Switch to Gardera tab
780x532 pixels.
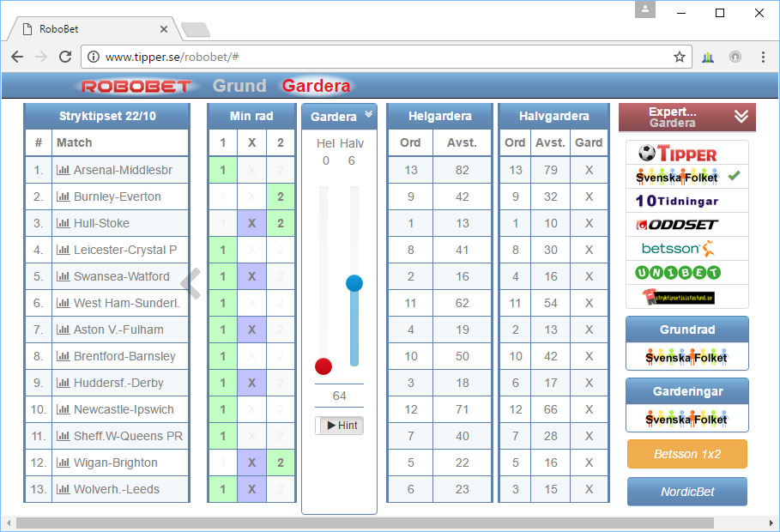(x=317, y=86)
